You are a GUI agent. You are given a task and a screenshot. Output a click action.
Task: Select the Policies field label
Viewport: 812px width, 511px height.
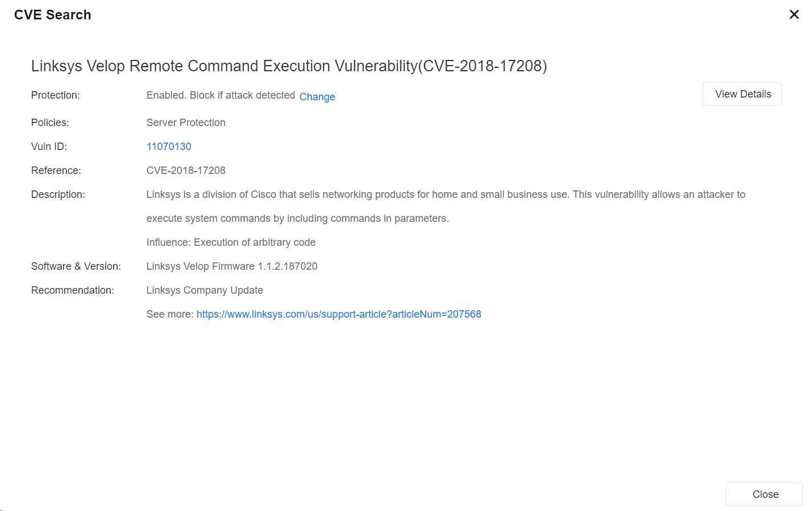point(50,123)
